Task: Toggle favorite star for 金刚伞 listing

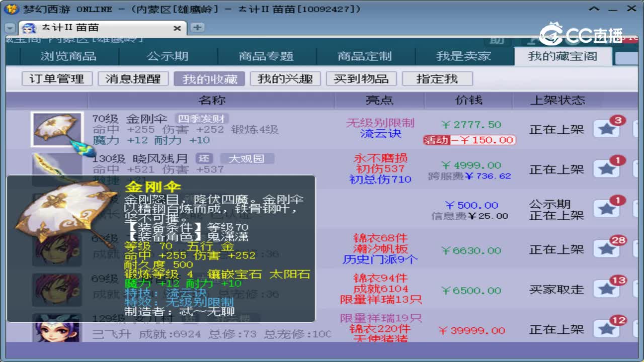Action: pyautogui.click(x=606, y=129)
